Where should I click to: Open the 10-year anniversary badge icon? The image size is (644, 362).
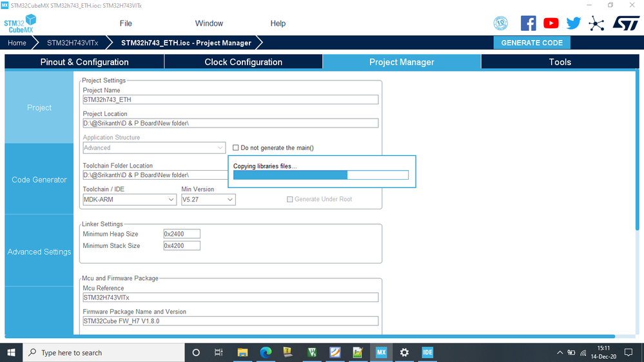500,23
